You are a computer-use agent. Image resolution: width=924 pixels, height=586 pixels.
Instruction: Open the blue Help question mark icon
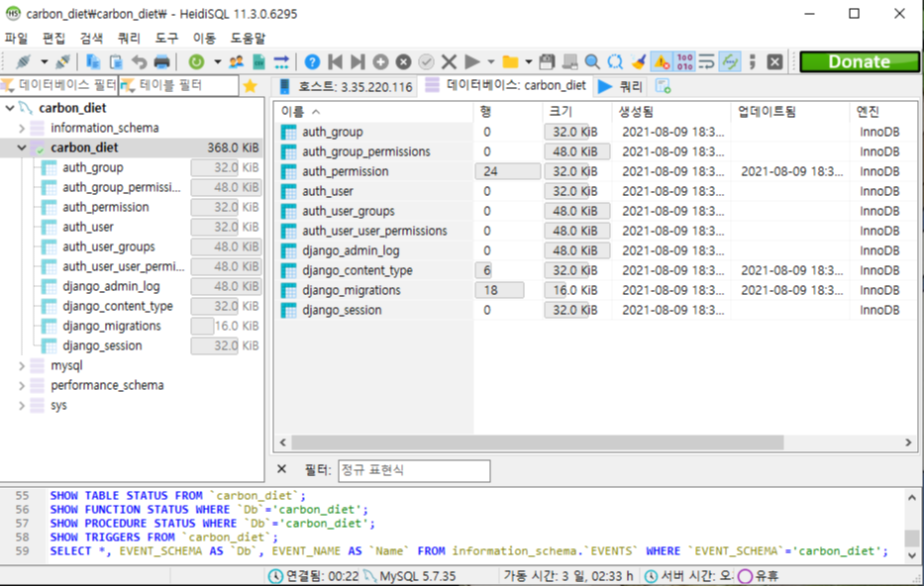click(x=312, y=61)
